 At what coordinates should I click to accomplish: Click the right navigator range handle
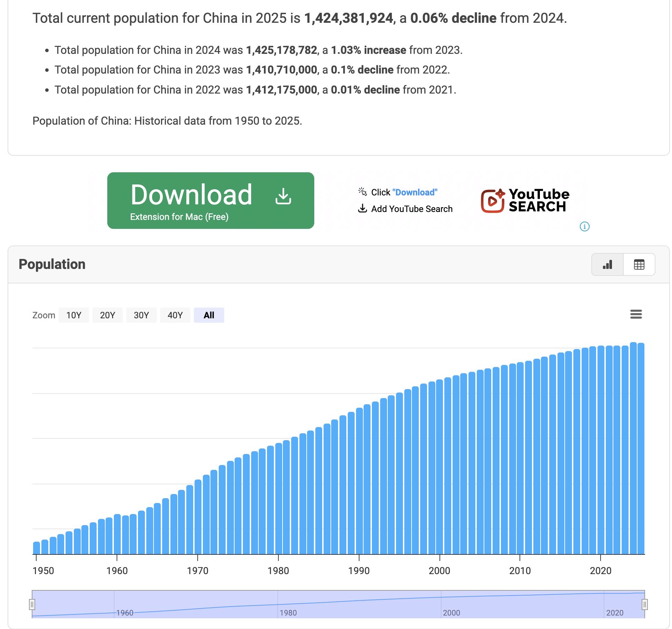pos(644,604)
